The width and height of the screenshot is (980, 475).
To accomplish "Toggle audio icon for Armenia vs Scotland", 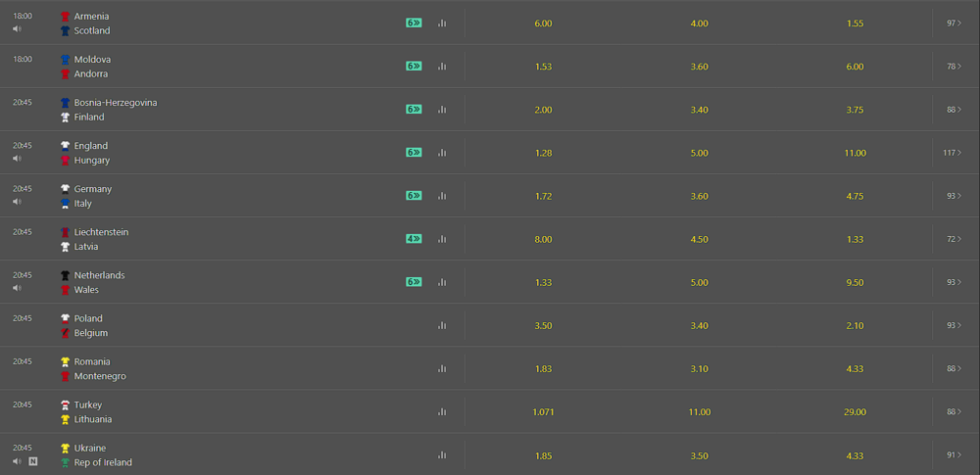I will click(18, 28).
